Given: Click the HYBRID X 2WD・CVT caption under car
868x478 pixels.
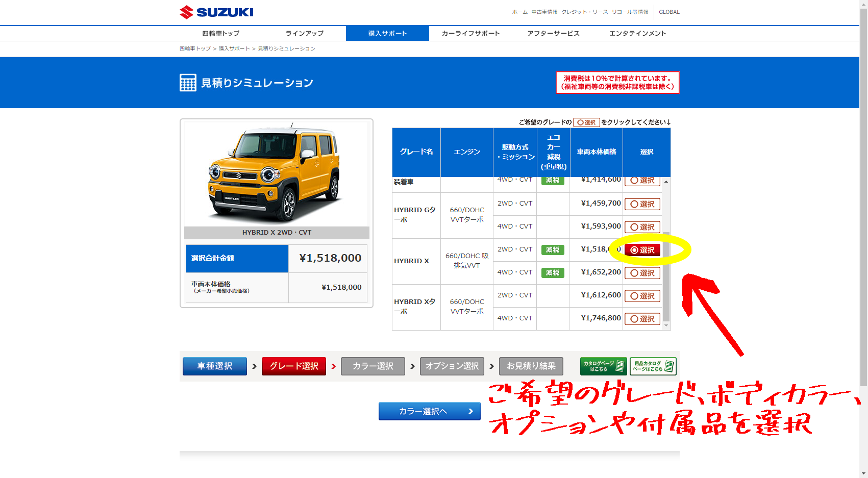Looking at the screenshot, I should click(x=277, y=233).
